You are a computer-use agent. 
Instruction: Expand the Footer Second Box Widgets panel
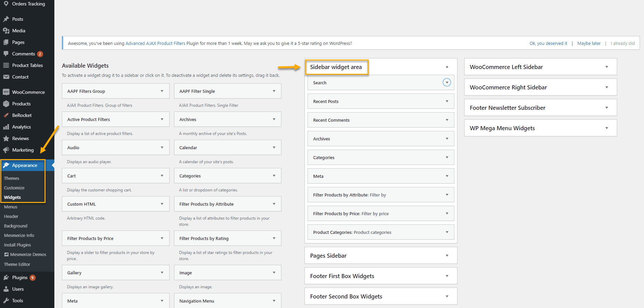point(447,296)
